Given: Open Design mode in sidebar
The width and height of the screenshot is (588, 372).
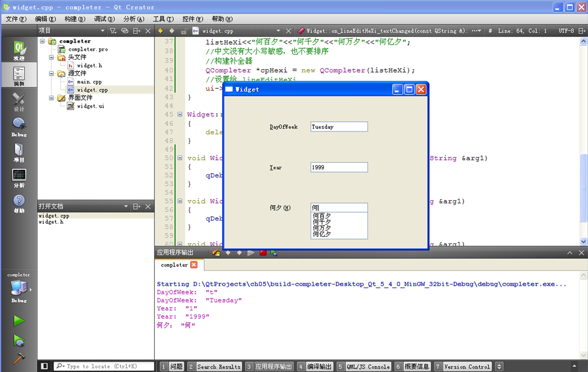Looking at the screenshot, I should click(x=19, y=101).
